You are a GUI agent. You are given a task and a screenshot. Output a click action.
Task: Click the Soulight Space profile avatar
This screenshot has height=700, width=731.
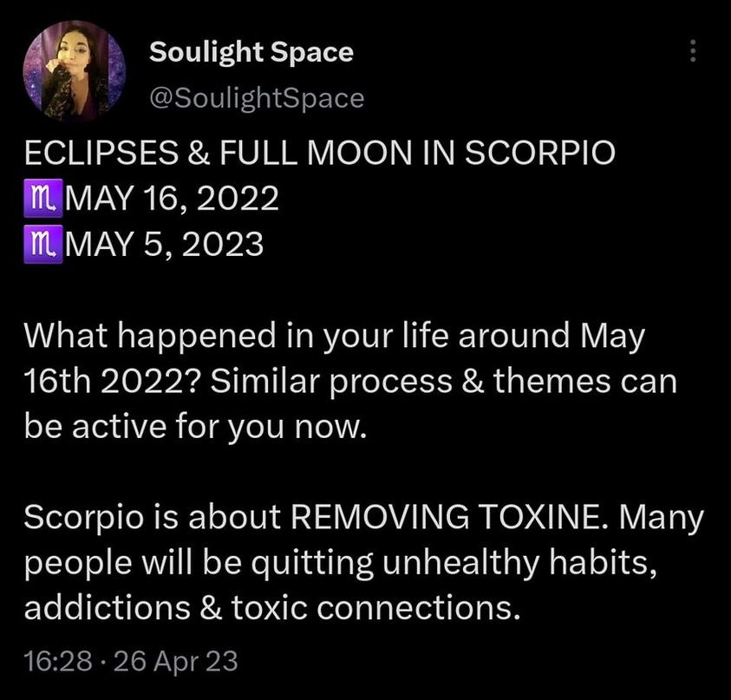[74, 71]
